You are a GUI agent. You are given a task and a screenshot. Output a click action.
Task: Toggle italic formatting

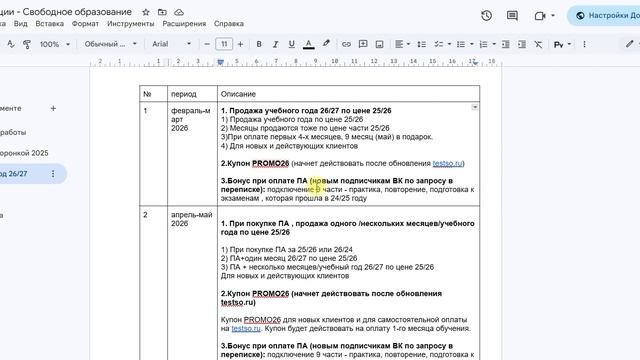click(x=275, y=44)
